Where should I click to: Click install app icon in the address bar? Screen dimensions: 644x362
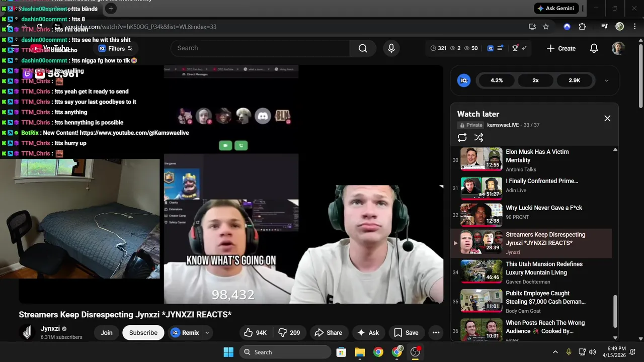point(532,27)
